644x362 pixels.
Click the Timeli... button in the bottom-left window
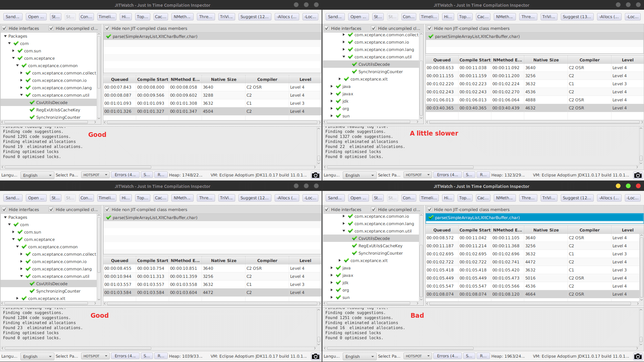pos(107,198)
